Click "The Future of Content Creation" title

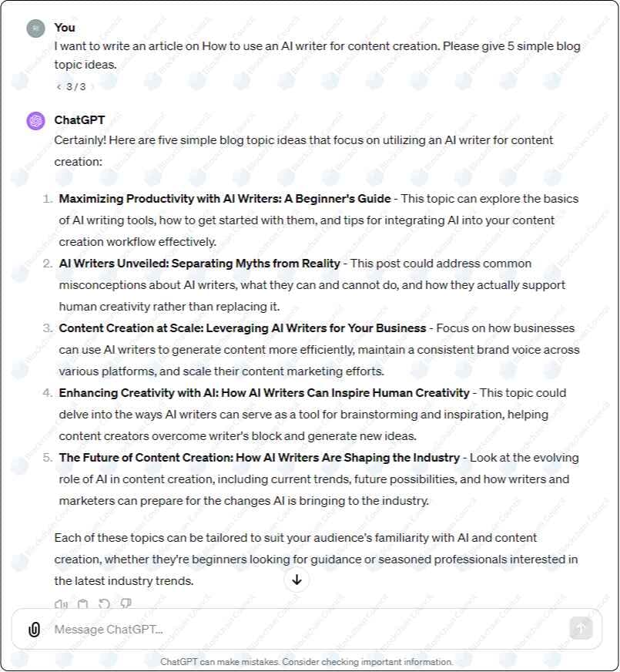[x=259, y=458]
